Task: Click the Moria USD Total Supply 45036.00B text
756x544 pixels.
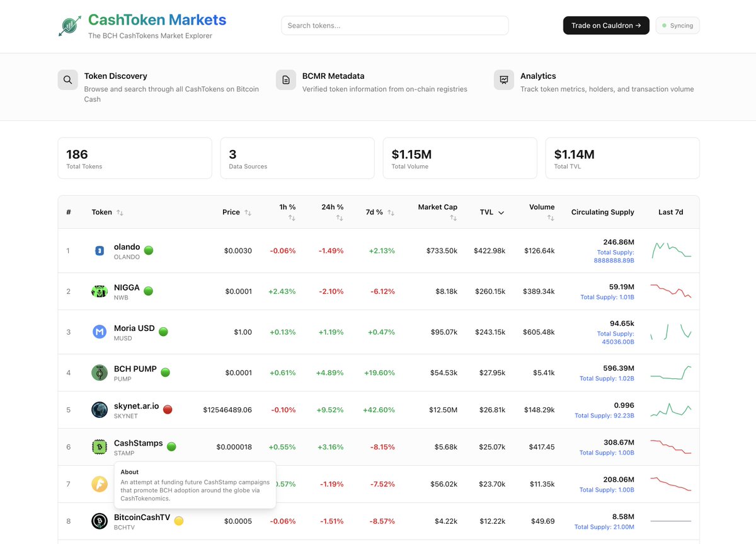Action: click(x=616, y=337)
